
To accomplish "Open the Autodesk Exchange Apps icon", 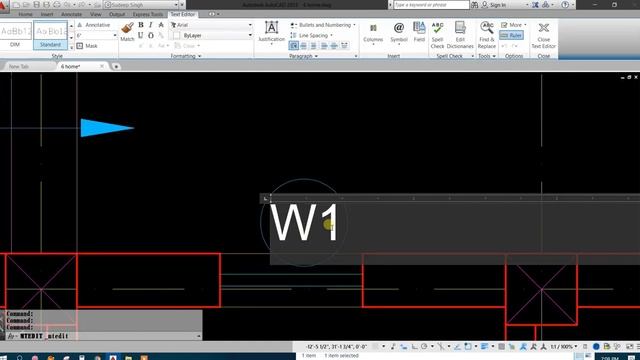I will (535, 5).
